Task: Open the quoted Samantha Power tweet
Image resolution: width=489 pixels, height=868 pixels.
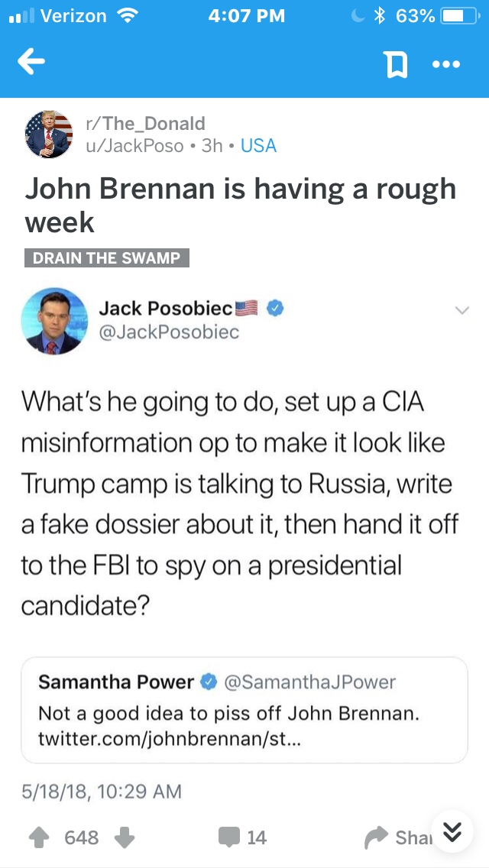Action: (x=244, y=709)
